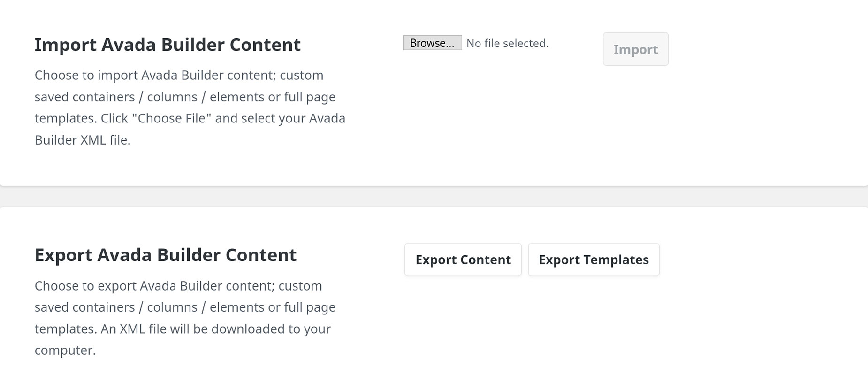Screen dimensions: 868x390
Task: Select the word "Export" in the second heading
Action: pyautogui.click(x=63, y=255)
